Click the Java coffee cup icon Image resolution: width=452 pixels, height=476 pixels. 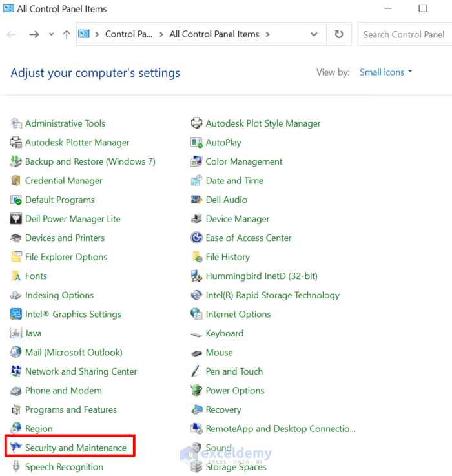[16, 333]
